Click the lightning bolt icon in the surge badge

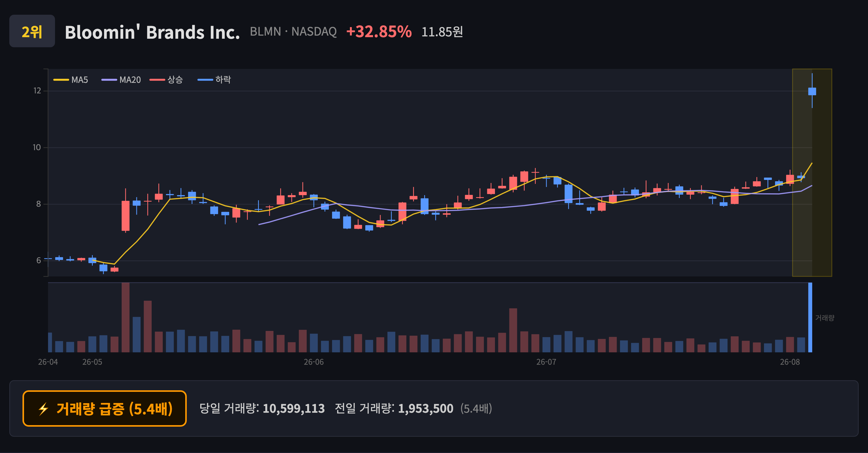pyautogui.click(x=43, y=409)
